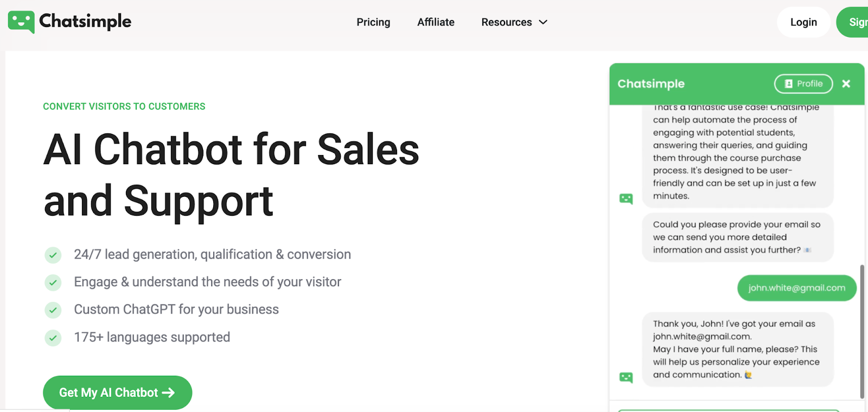Click the bot avatar beside the Thank you message
The height and width of the screenshot is (412, 868).
click(626, 377)
